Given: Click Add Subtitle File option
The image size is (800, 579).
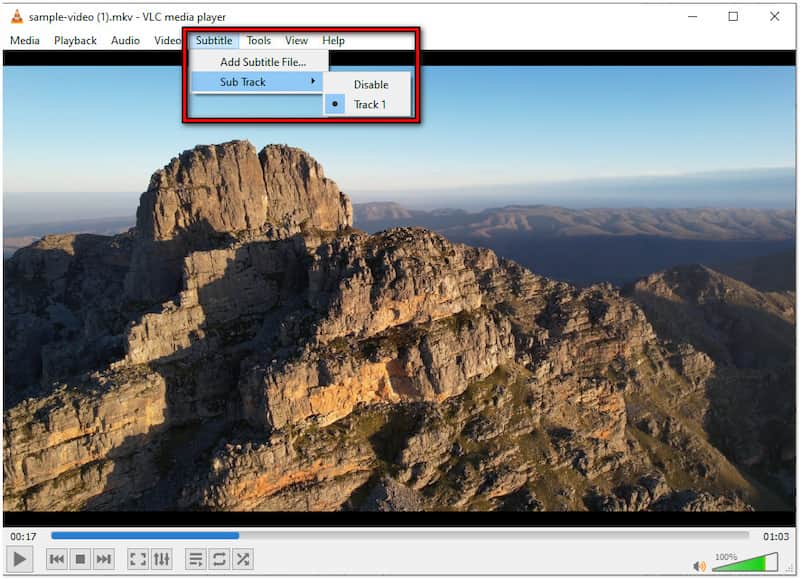Looking at the screenshot, I should [x=262, y=62].
